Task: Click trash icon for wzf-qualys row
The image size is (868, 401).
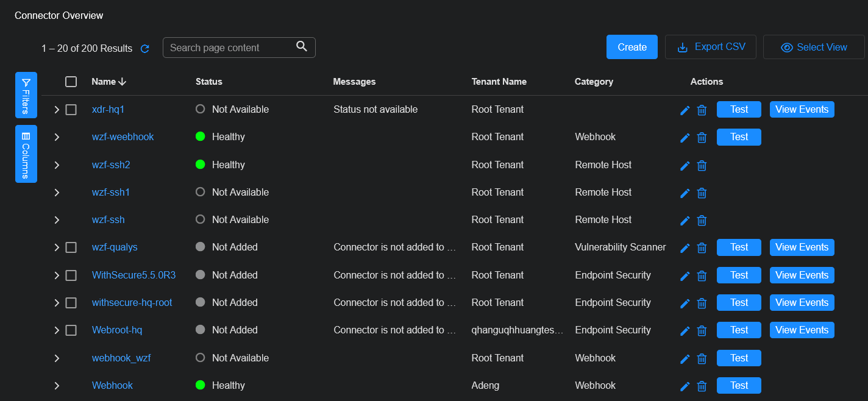Action: 702,248
